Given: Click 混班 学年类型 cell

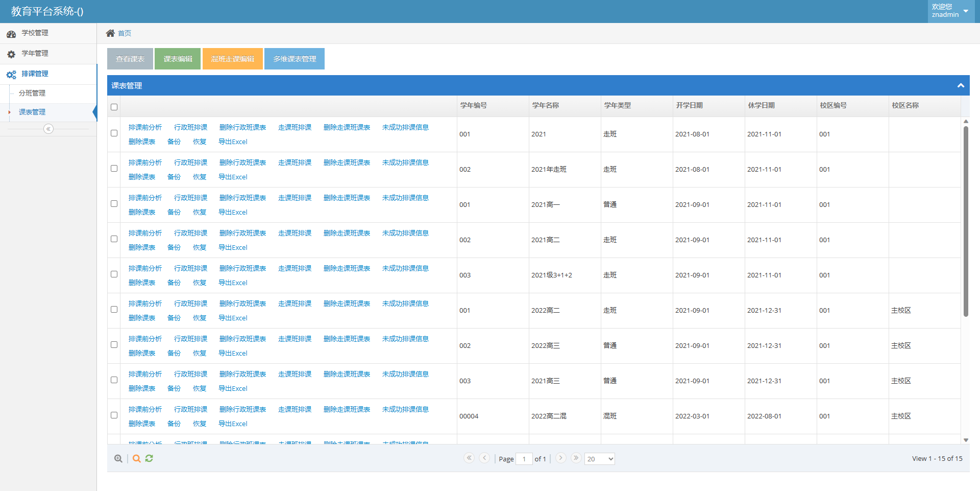Looking at the screenshot, I should coord(636,416).
